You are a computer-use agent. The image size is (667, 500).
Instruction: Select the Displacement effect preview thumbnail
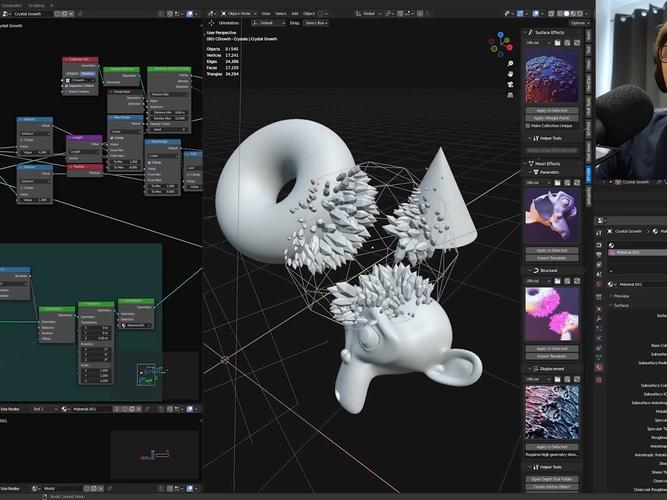click(552, 412)
